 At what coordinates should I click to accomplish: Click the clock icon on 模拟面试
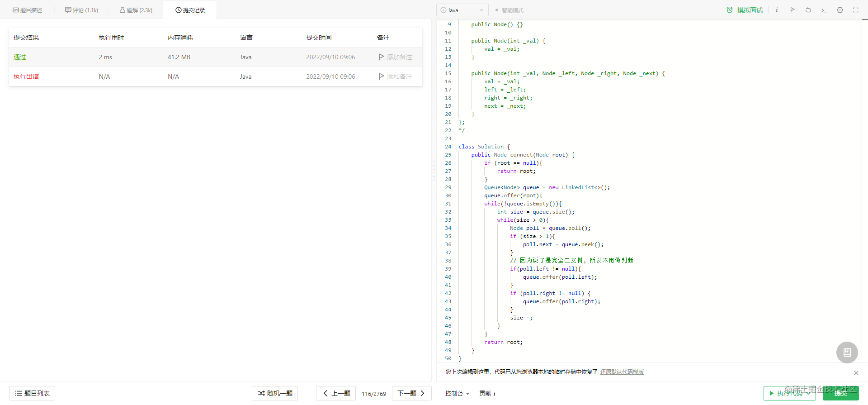730,10
